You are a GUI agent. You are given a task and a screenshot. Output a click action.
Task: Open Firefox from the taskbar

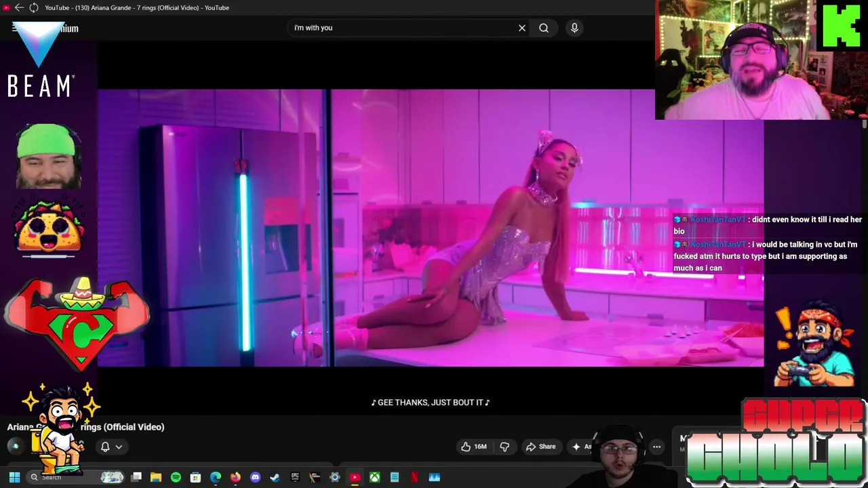[x=235, y=477]
